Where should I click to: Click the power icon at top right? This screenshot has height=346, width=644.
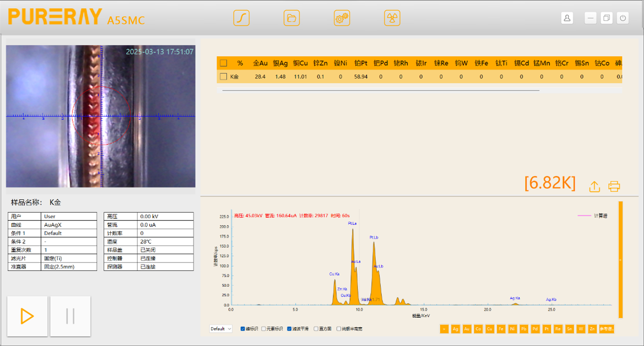pyautogui.click(x=623, y=18)
